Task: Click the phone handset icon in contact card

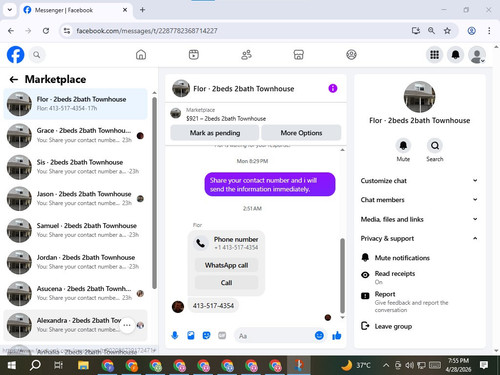Action: (x=201, y=243)
